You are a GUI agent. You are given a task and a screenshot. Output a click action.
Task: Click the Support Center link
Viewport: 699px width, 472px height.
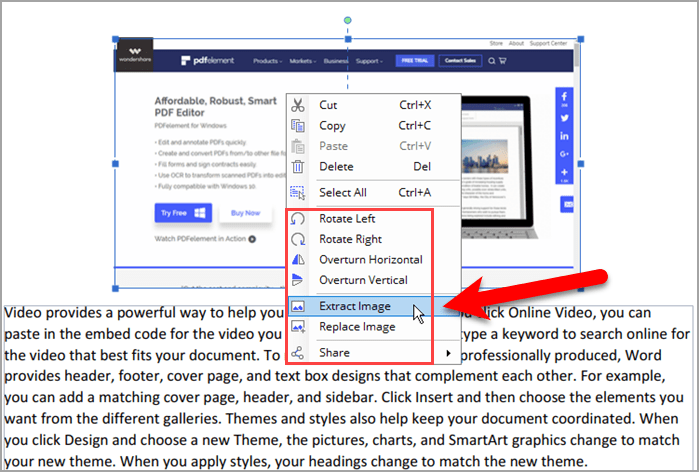tap(548, 43)
